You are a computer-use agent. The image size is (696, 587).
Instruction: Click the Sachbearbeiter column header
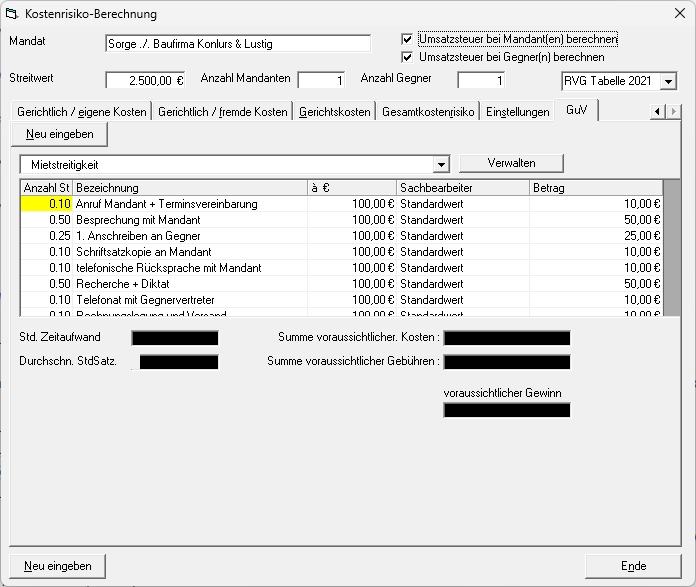pos(463,188)
